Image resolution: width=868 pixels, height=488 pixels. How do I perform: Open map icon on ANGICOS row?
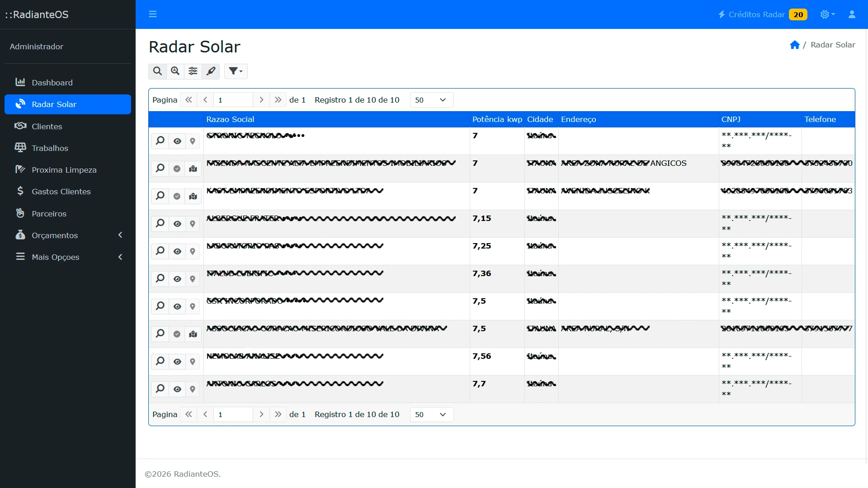point(193,169)
